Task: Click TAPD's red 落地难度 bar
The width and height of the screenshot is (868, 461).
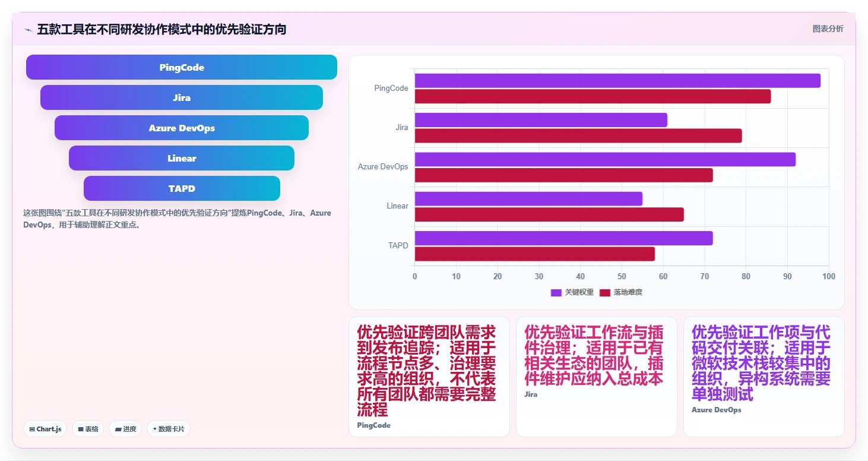Action: pos(534,254)
